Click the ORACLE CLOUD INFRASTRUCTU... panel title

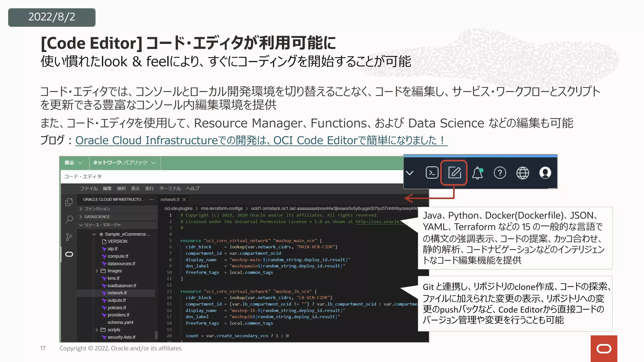(114, 200)
